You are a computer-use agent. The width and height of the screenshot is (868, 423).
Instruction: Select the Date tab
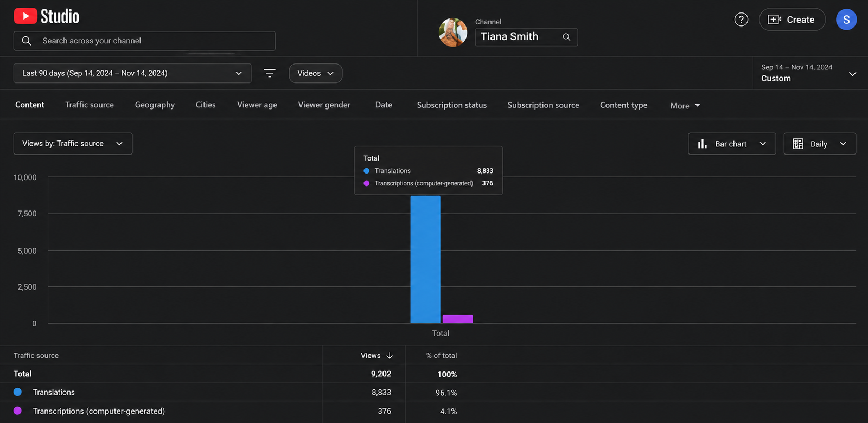coord(384,105)
